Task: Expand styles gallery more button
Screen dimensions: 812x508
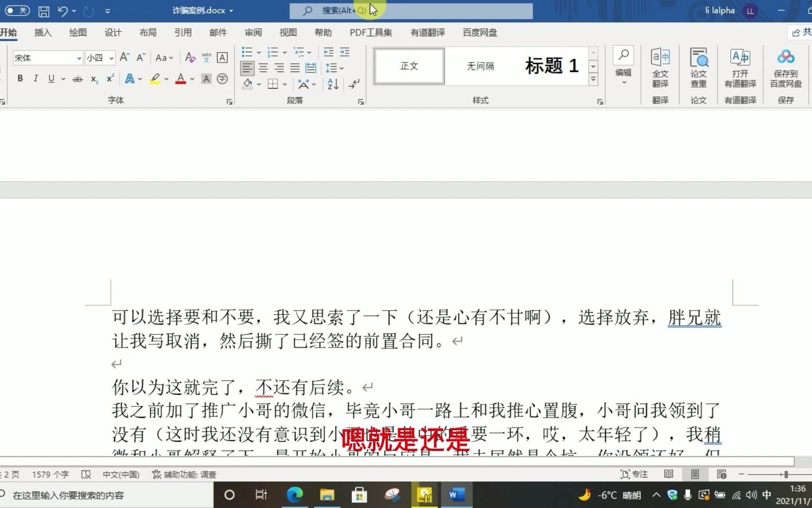Action: (x=593, y=79)
